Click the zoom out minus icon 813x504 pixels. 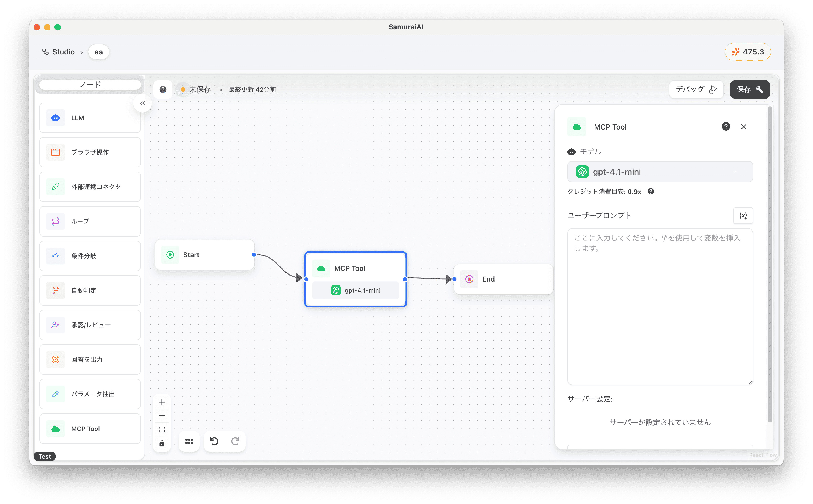point(162,416)
